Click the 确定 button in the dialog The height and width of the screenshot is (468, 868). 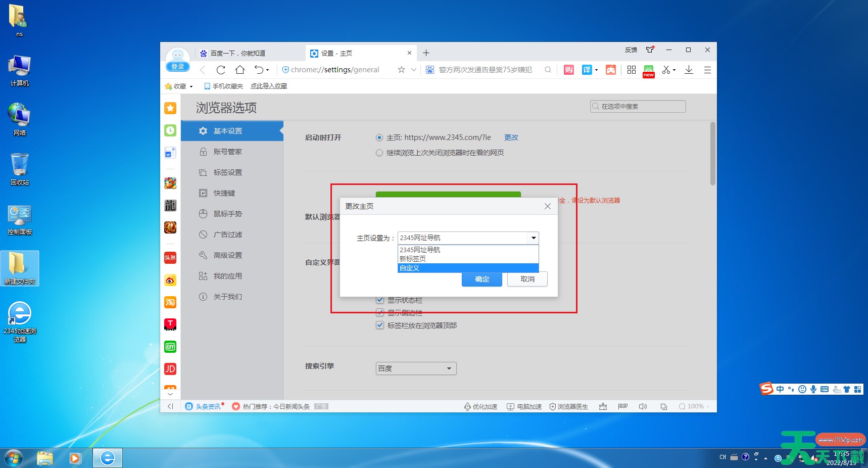[x=481, y=279]
